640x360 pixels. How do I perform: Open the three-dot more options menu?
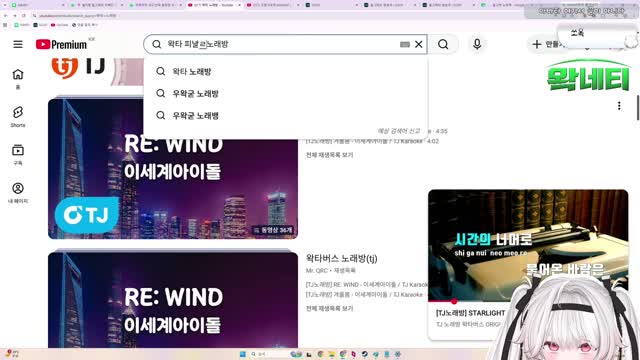tap(619, 106)
